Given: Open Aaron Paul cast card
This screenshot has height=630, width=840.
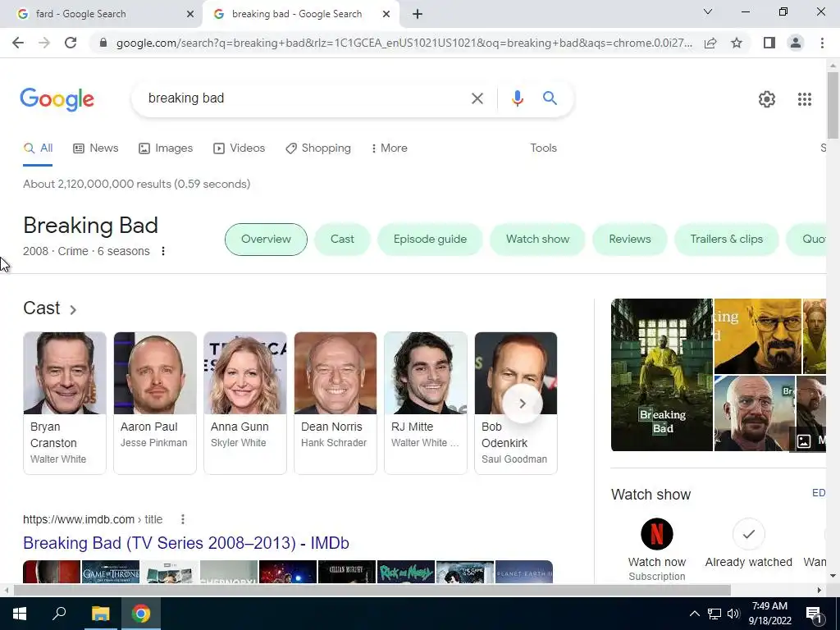Looking at the screenshot, I should [x=155, y=403].
